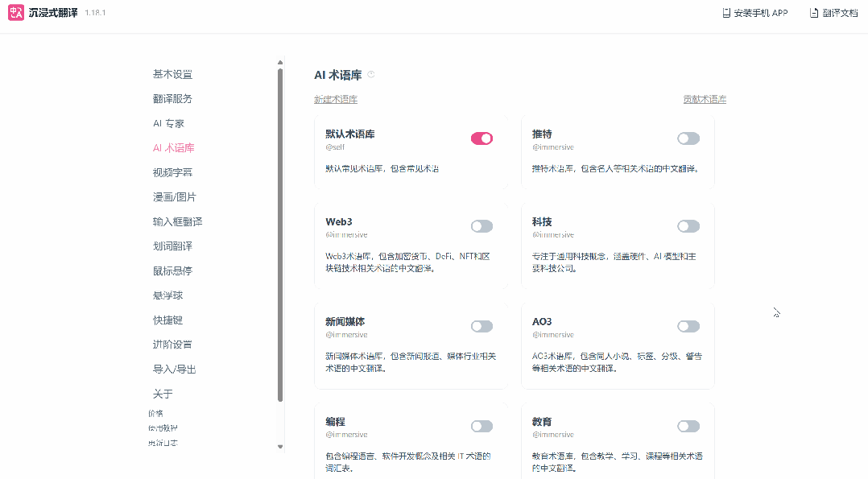Image resolution: width=868 pixels, height=479 pixels.
Task: Open 视频字幕 settings
Action: (172, 172)
